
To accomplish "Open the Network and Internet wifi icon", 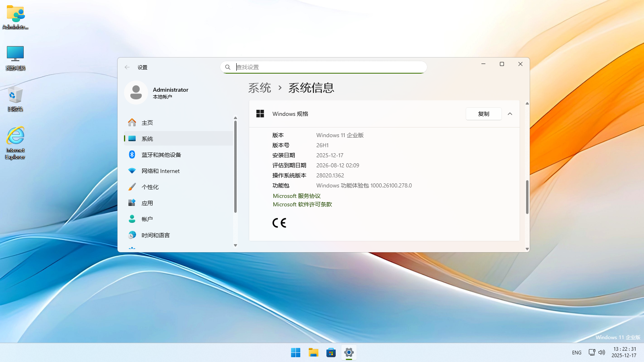I will (132, 171).
